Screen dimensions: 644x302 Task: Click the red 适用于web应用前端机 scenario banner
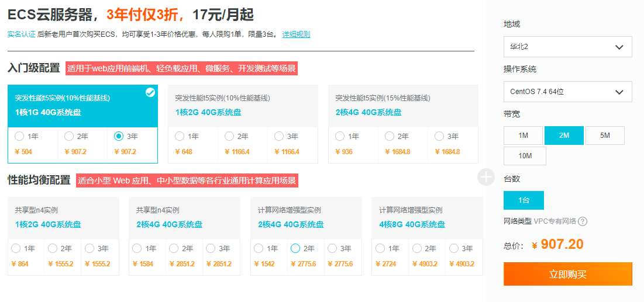click(181, 68)
